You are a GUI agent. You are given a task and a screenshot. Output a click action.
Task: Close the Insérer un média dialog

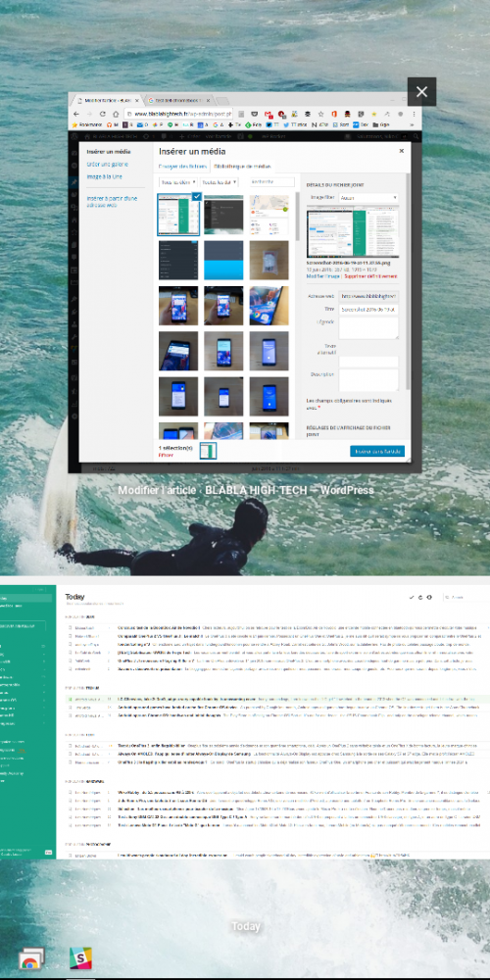[x=402, y=151]
